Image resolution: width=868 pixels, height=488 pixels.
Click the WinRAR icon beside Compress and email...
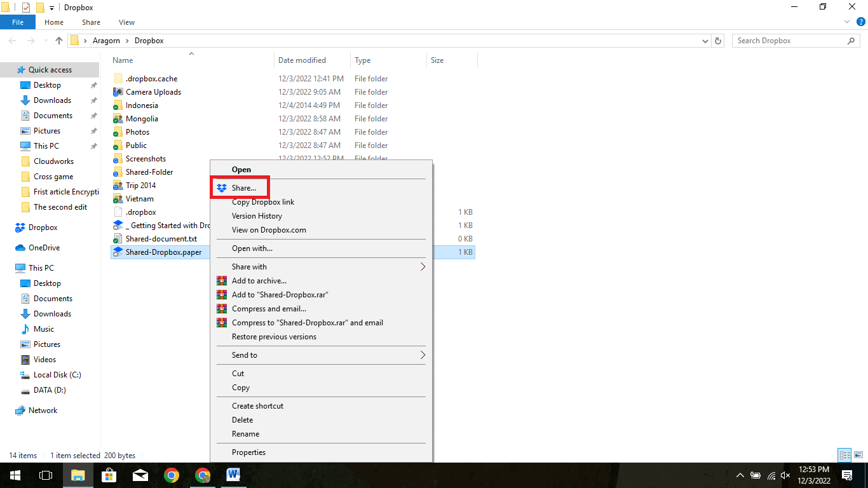click(x=222, y=309)
